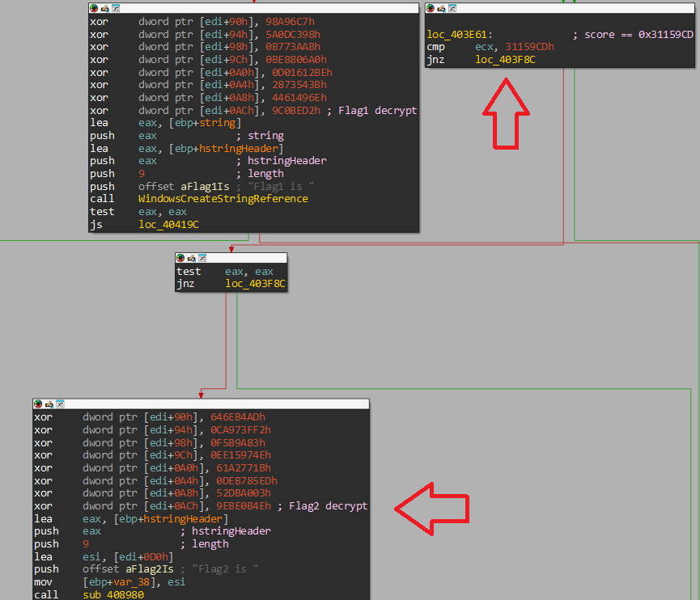
Task: Click the pencil edit icon on the Flag2 decrypt node
Action: pyautogui.click(x=49, y=404)
